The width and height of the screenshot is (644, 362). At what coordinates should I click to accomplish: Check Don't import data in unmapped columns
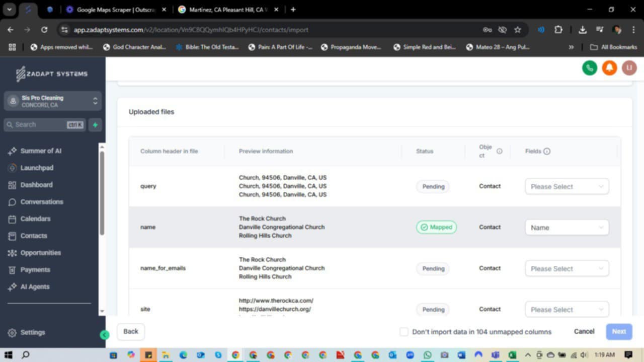pyautogui.click(x=404, y=332)
